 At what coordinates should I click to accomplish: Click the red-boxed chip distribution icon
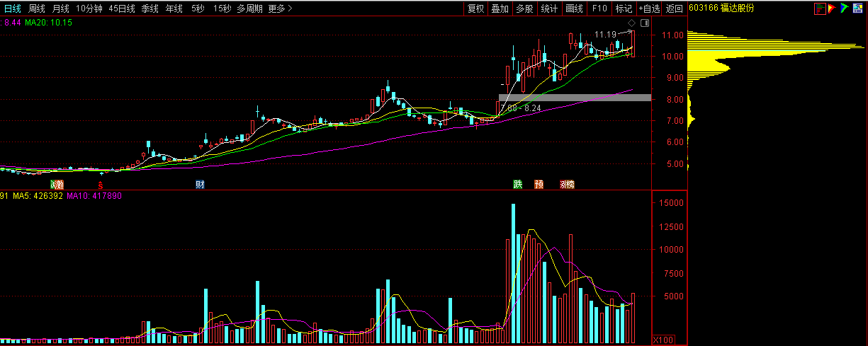pos(819,8)
